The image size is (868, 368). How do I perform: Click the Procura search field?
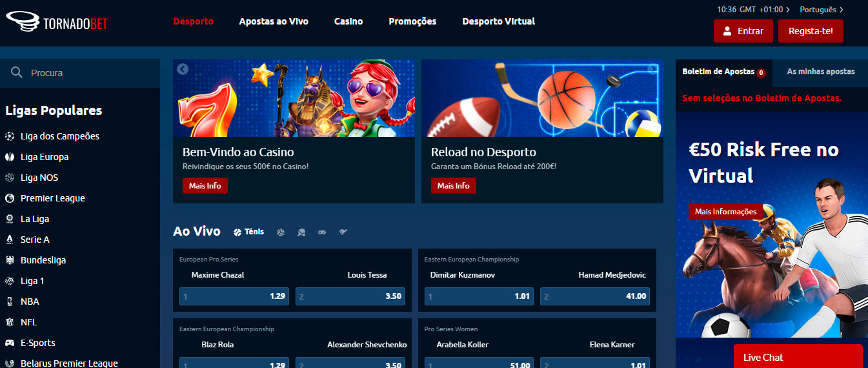[x=90, y=73]
